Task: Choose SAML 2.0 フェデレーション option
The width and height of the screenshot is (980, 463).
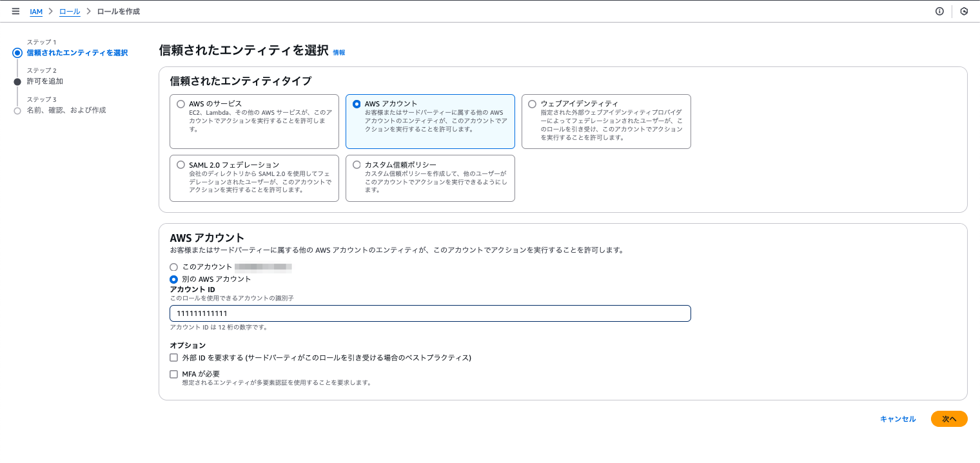Action: click(x=181, y=164)
